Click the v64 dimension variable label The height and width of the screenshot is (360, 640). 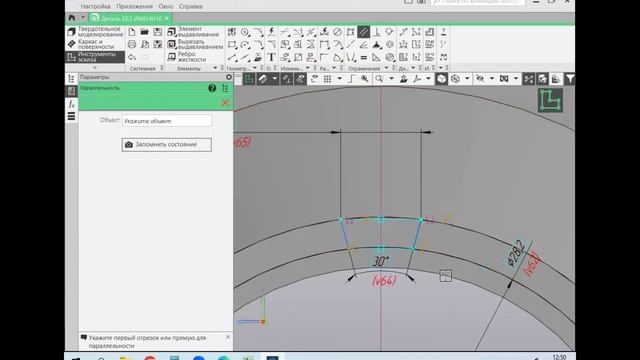click(384, 281)
